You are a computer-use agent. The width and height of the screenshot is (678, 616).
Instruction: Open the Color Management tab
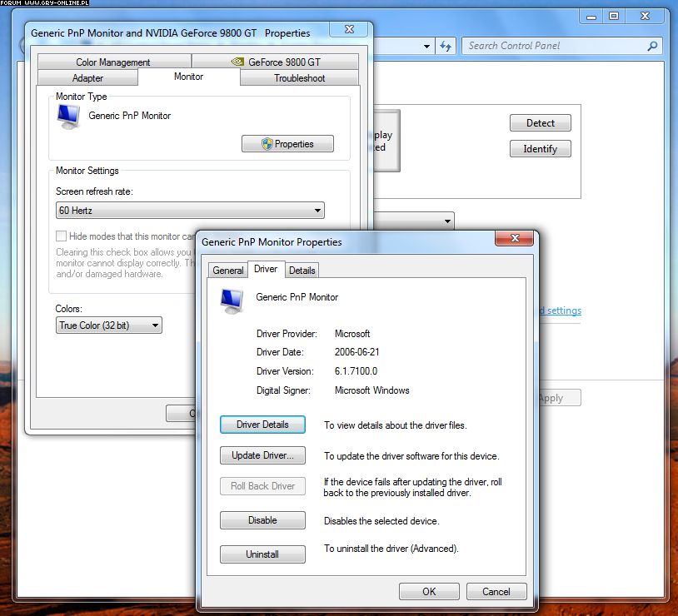click(114, 62)
